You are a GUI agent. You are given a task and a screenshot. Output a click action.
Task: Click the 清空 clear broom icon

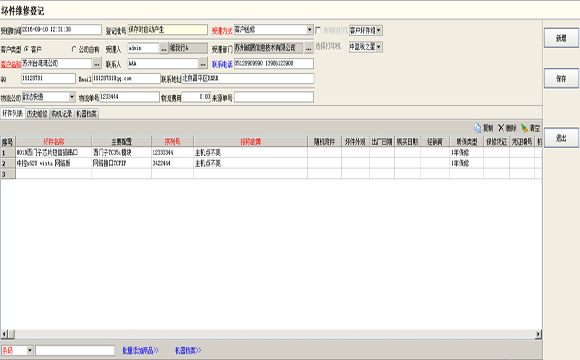click(525, 128)
